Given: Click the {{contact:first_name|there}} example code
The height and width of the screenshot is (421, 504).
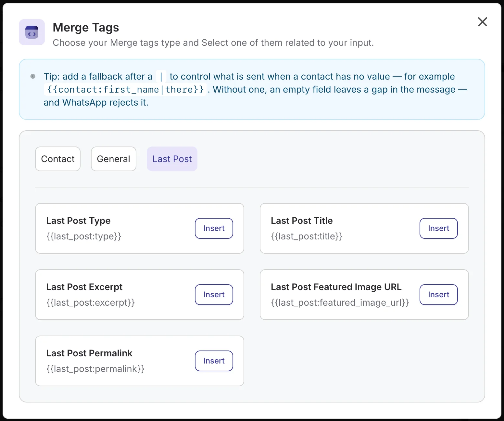Looking at the screenshot, I should pyautogui.click(x=125, y=89).
